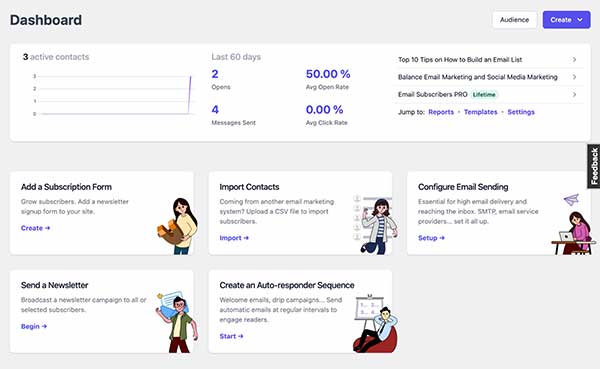This screenshot has width=600, height=369.
Task: Jump to Reports
Action: 441,112
